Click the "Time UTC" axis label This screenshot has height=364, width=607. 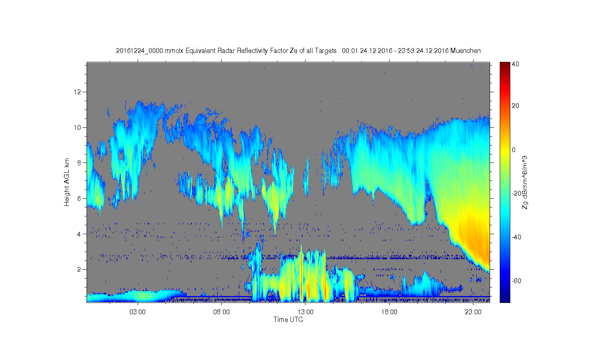(288, 320)
